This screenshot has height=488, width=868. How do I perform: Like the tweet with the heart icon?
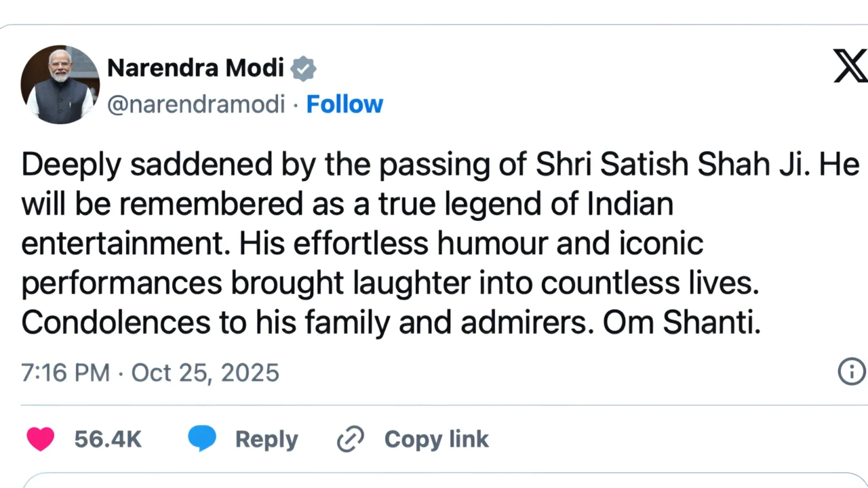tap(40, 439)
